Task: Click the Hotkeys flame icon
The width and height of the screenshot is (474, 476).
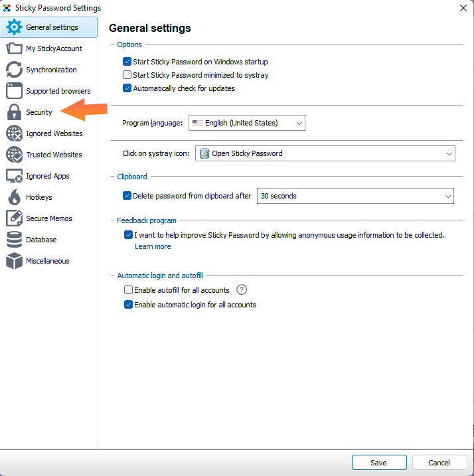Action: [x=14, y=197]
